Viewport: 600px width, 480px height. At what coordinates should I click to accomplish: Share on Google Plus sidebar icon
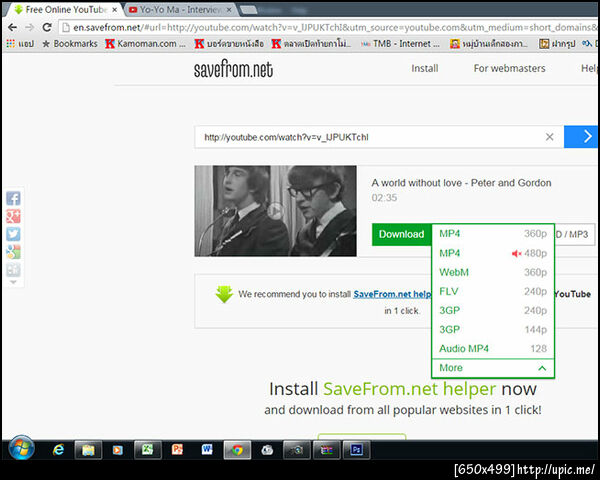tap(13, 216)
